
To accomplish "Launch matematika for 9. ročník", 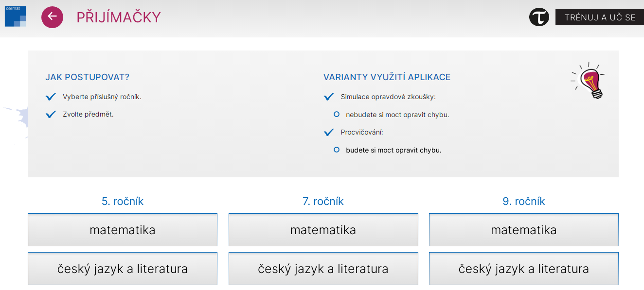I will 523,230.
